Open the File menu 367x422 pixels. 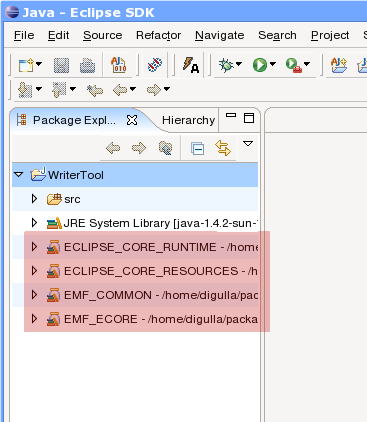pyautogui.click(x=24, y=35)
